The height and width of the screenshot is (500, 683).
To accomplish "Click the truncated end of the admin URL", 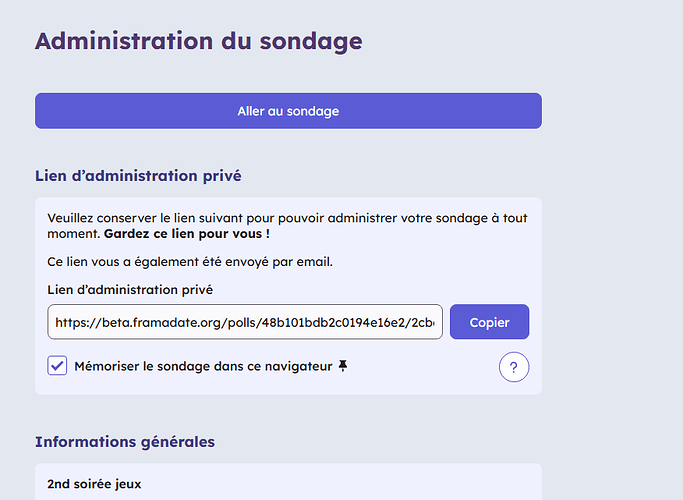I will [423, 322].
